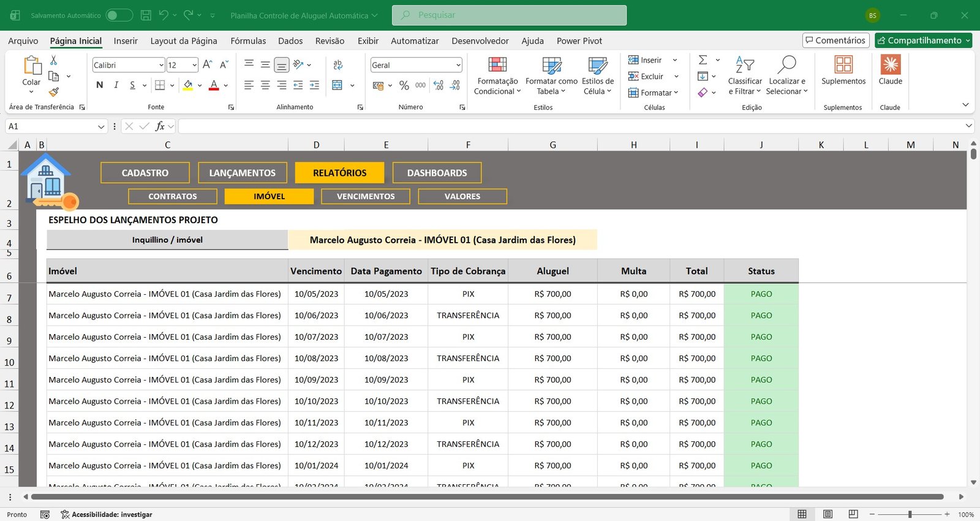Click in the Pesquisar search box
This screenshot has width=980, height=521.
[509, 15]
